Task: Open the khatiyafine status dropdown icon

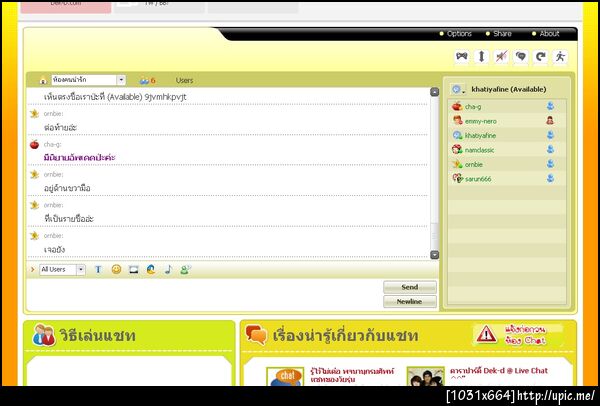Action: pos(458,90)
